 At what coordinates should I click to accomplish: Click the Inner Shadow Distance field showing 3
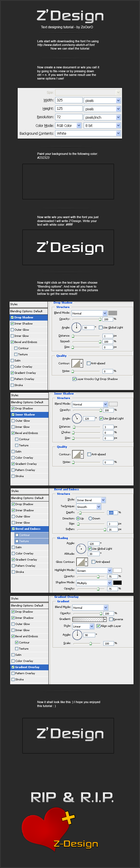[x=108, y=427]
